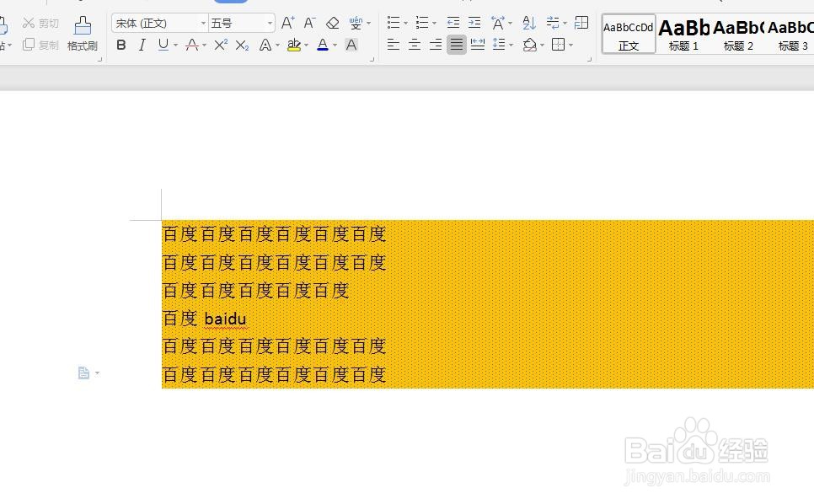Decrease font size with A- icon

(x=310, y=23)
